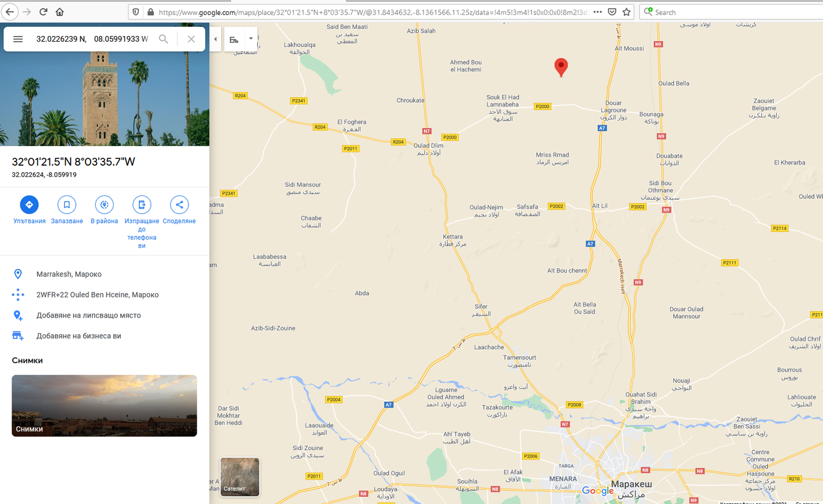Click Добавяне на липсващо място
This screenshot has width=823, height=504.
point(105,315)
